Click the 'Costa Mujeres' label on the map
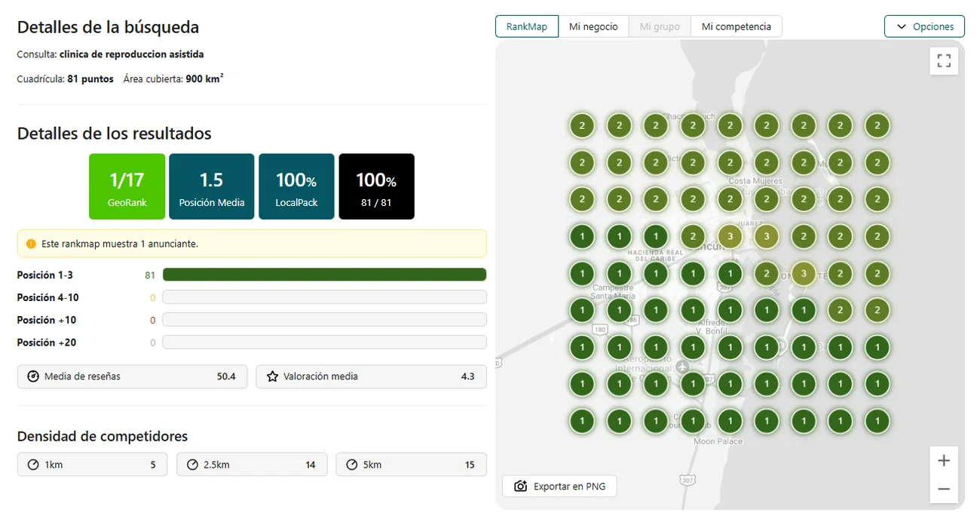This screenshot has height=516, width=980. [755, 181]
